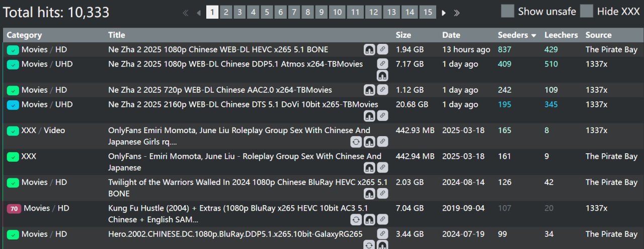Click refresh icon on the 442.93 MB torrent row
This screenshot has width=644, height=249.
[x=357, y=142]
